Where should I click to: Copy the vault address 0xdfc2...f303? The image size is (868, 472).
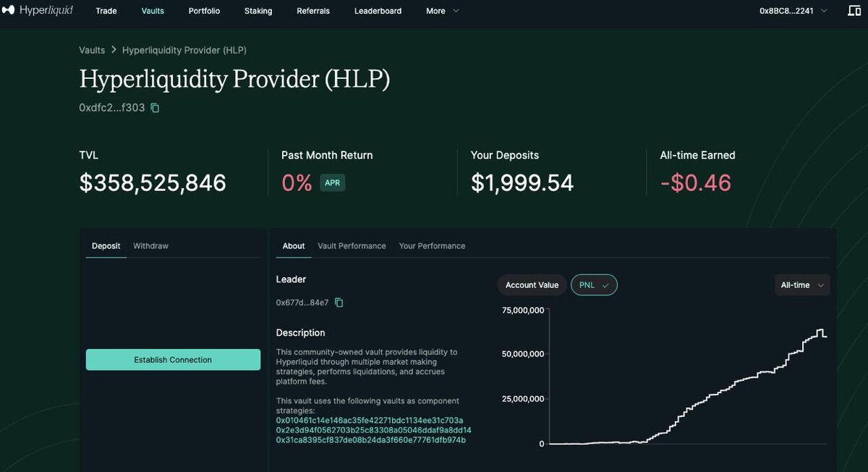[x=155, y=108]
